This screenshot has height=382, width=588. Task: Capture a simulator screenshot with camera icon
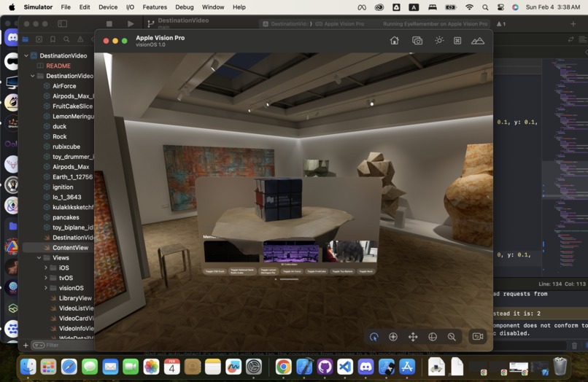tap(417, 41)
